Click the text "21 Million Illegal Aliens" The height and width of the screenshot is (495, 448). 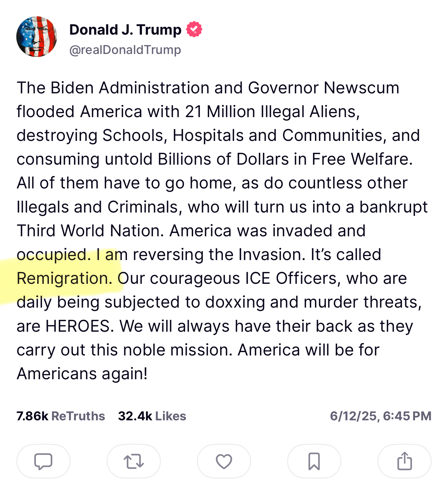click(x=272, y=112)
